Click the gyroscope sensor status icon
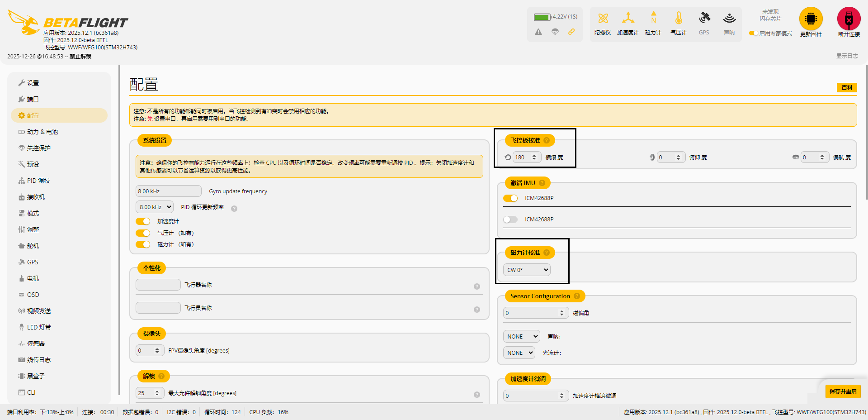Viewport: 868px width, 420px height. click(x=603, y=19)
